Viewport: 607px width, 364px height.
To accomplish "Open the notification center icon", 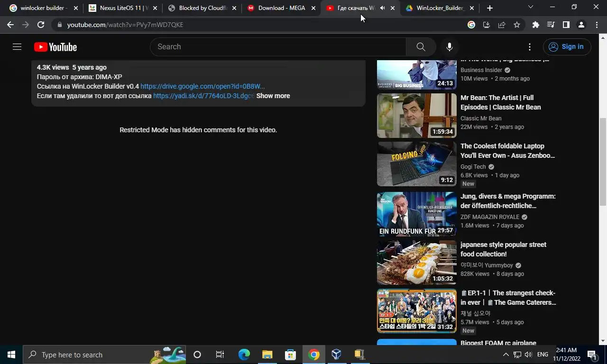I will click(592, 355).
